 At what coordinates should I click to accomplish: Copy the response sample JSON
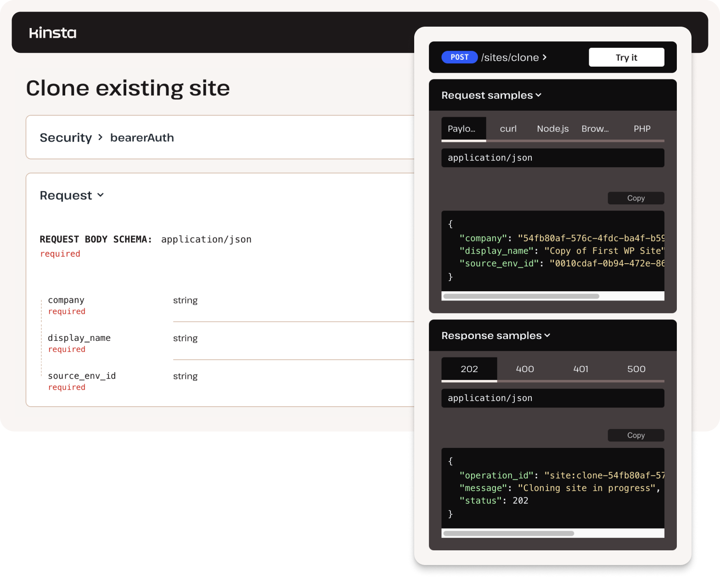pos(636,435)
